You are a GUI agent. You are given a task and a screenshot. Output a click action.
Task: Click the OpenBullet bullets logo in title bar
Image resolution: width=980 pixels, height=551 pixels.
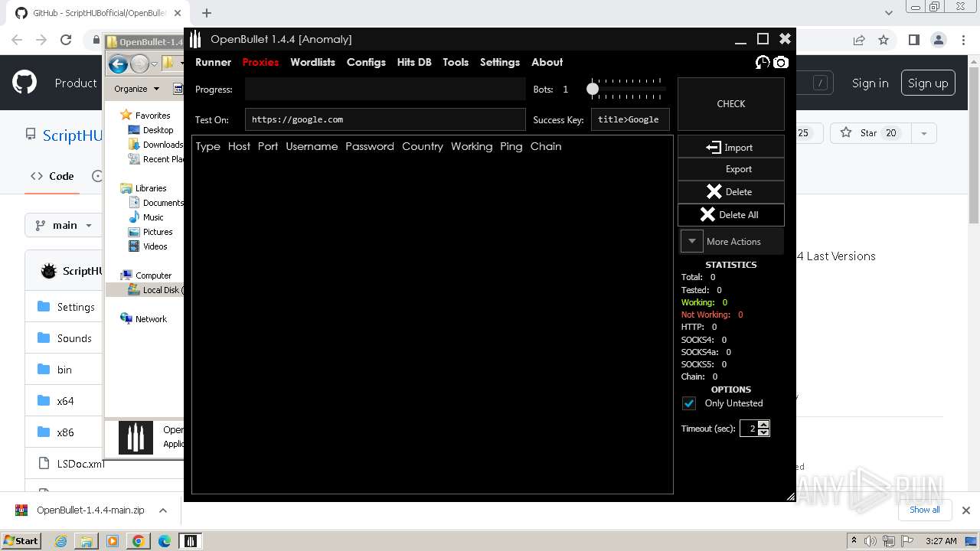[x=195, y=39]
